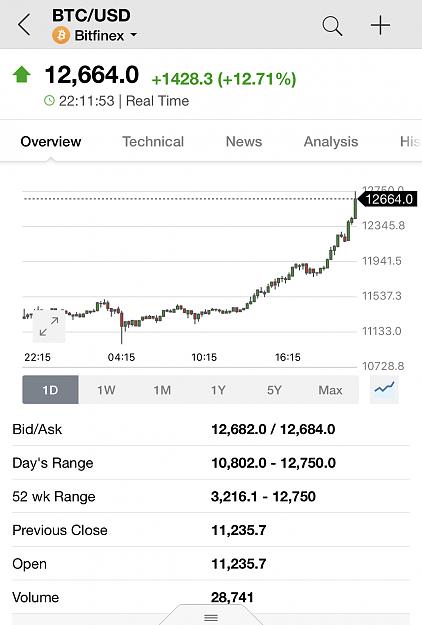
Task: Add instrument with plus icon
Action: tap(380, 26)
